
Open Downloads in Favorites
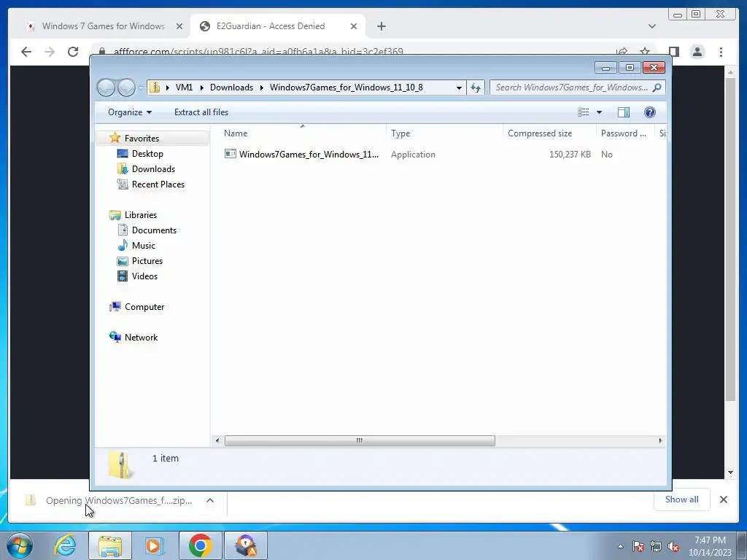153,169
